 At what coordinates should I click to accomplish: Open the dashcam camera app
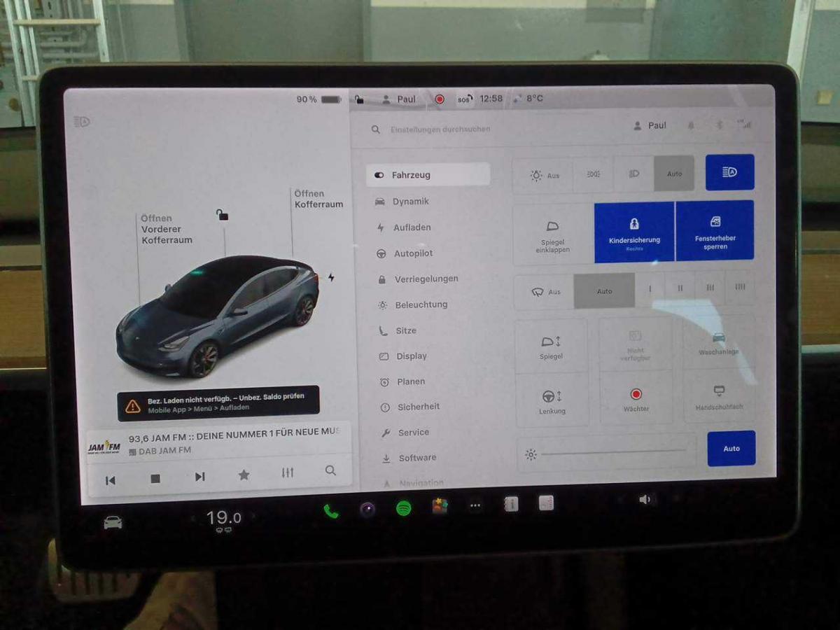367,510
